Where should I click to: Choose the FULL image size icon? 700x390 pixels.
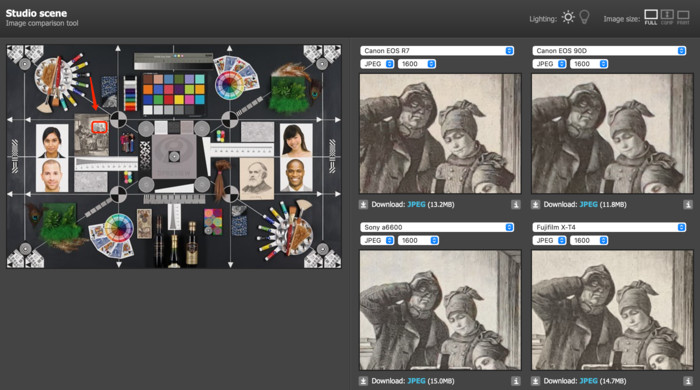tap(651, 17)
